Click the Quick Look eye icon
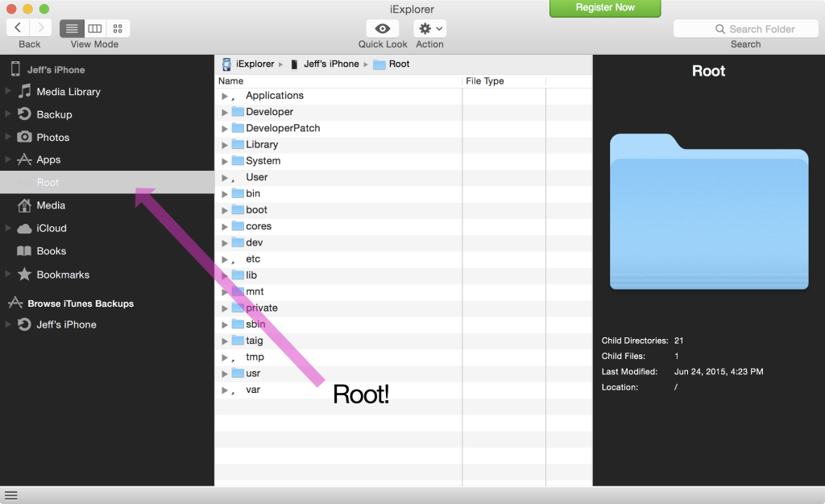 [x=383, y=29]
